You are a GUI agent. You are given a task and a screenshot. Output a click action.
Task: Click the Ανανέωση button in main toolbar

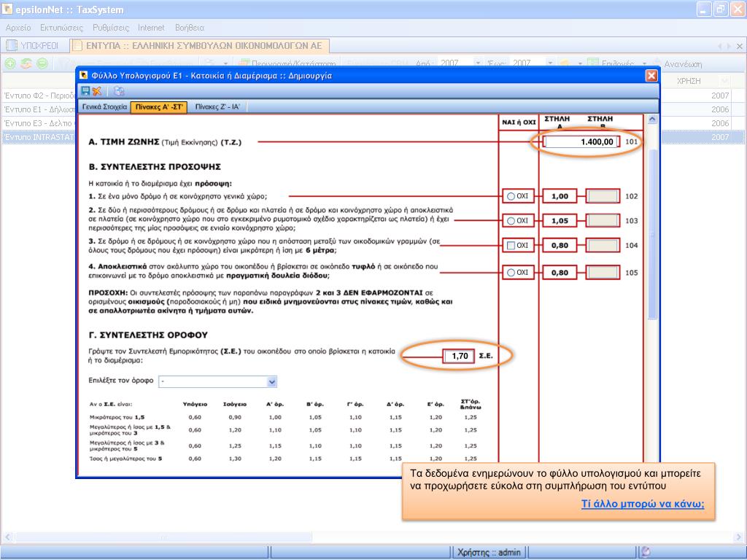pos(678,63)
